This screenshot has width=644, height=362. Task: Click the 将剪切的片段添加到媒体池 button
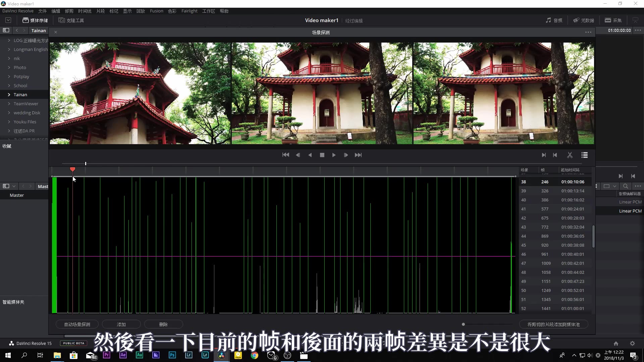[554, 324]
